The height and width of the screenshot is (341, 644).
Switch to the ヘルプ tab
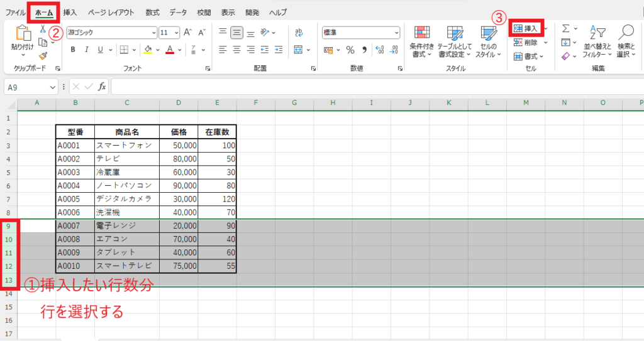pos(278,13)
